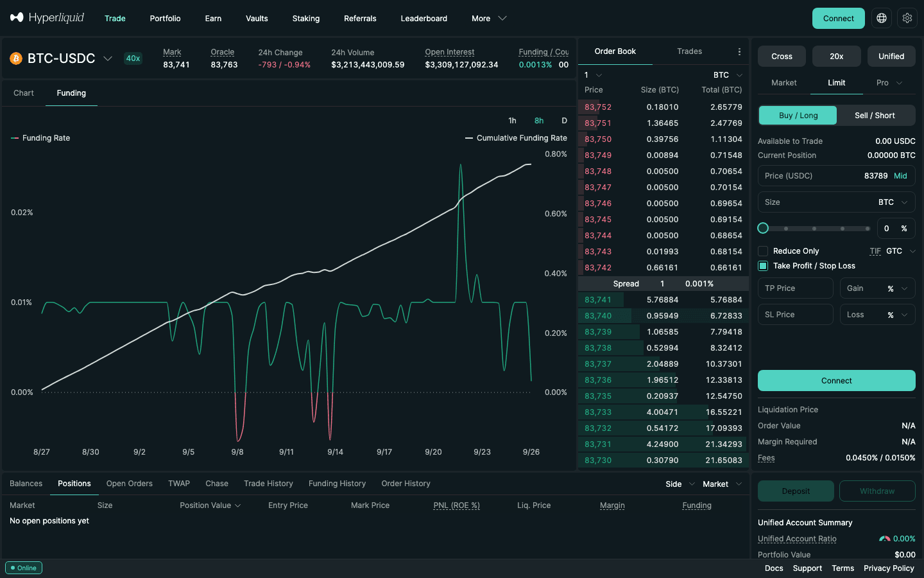924x578 pixels.
Task: Select Buy / Long side
Action: pos(798,116)
